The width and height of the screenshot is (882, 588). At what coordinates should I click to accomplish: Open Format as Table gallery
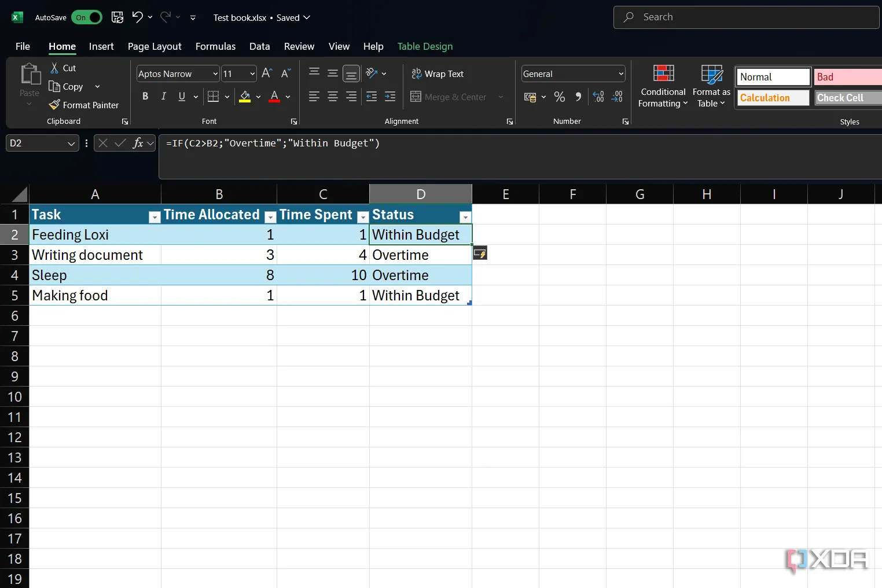coord(711,86)
